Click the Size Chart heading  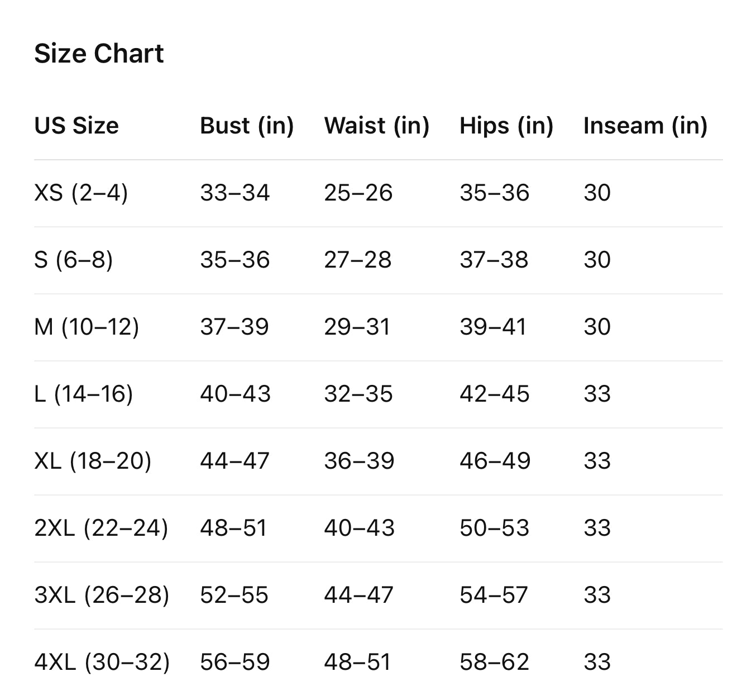99,54
